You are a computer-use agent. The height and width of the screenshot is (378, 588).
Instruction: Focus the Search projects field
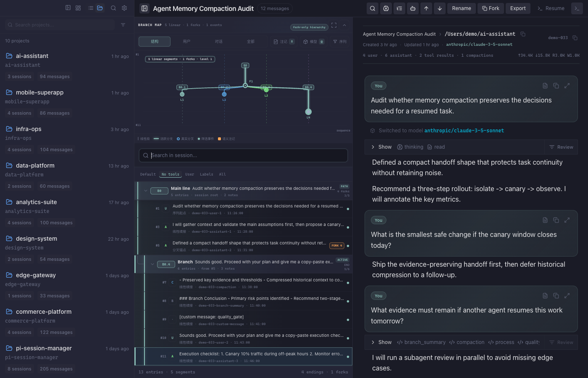pyautogui.click(x=60, y=25)
